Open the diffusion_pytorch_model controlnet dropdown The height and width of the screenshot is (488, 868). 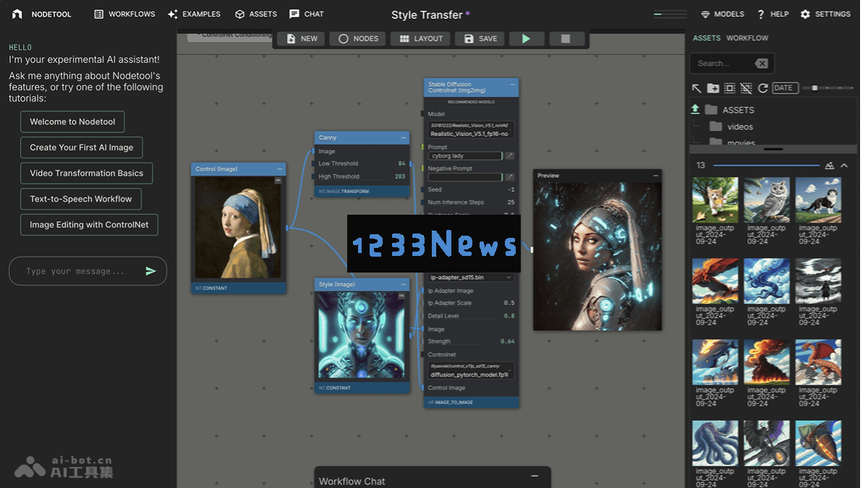(471, 371)
